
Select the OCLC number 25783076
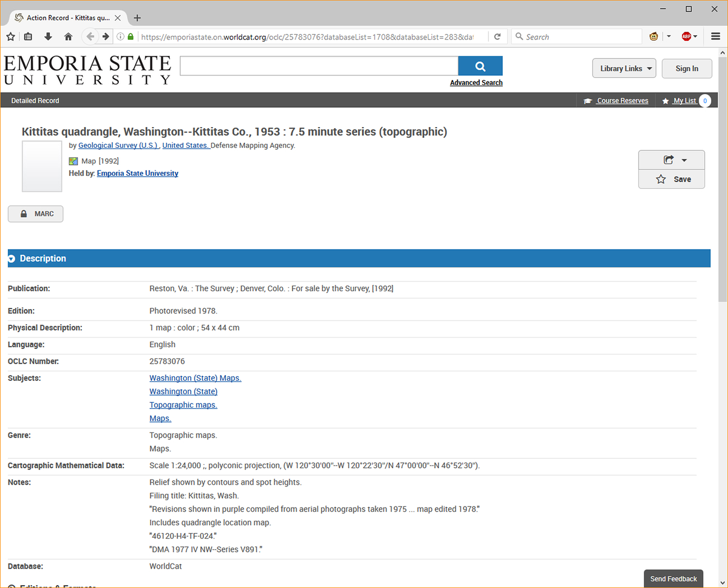point(167,361)
